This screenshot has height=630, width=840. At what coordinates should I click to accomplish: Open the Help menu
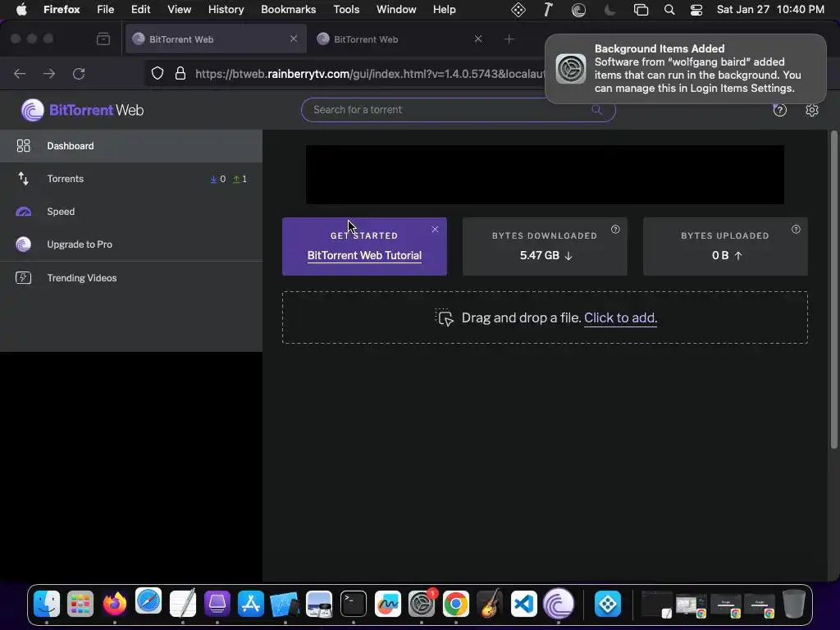[444, 10]
